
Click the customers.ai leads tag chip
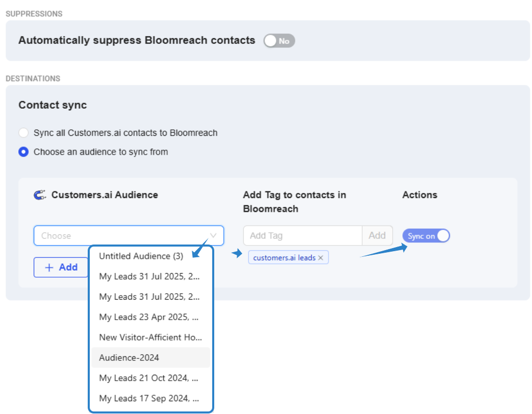click(284, 258)
